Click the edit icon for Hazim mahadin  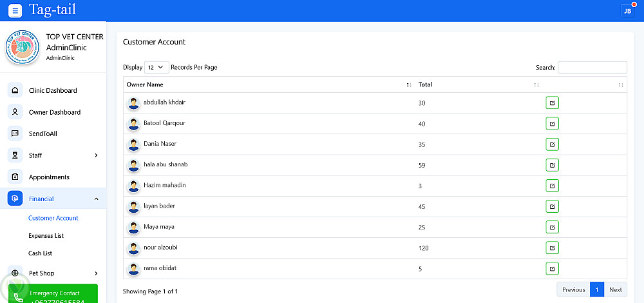click(552, 186)
